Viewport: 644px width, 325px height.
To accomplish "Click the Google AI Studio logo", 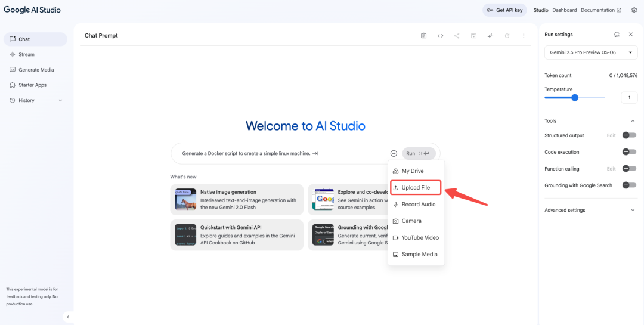I will (32, 10).
